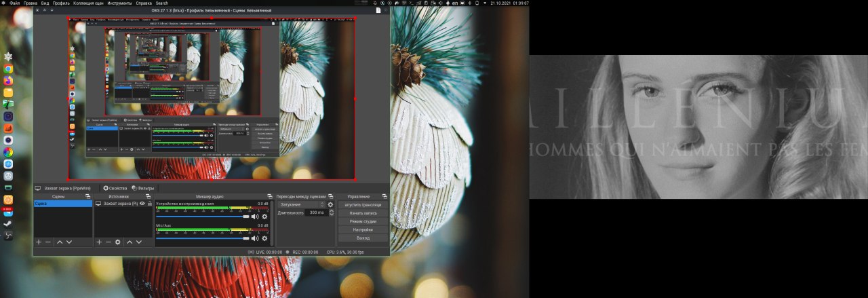The width and height of the screenshot is (868, 298).
Task: Click the OBS preview canvas
Action: tap(211, 98)
